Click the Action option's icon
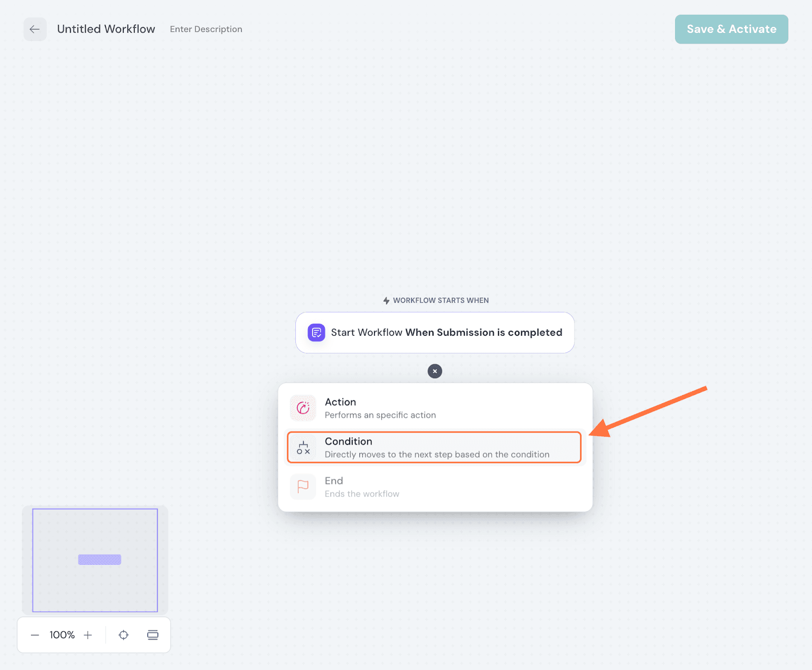 pyautogui.click(x=303, y=408)
